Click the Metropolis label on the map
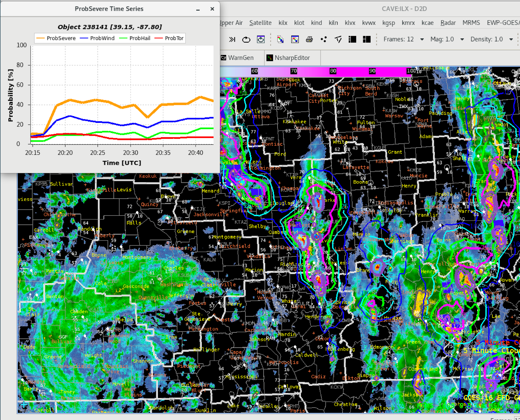The height and width of the screenshot is (420, 520). coord(284,362)
